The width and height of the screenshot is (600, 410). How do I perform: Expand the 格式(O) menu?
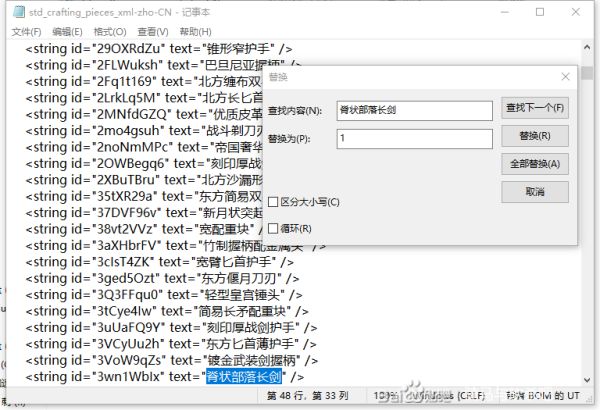109,32
